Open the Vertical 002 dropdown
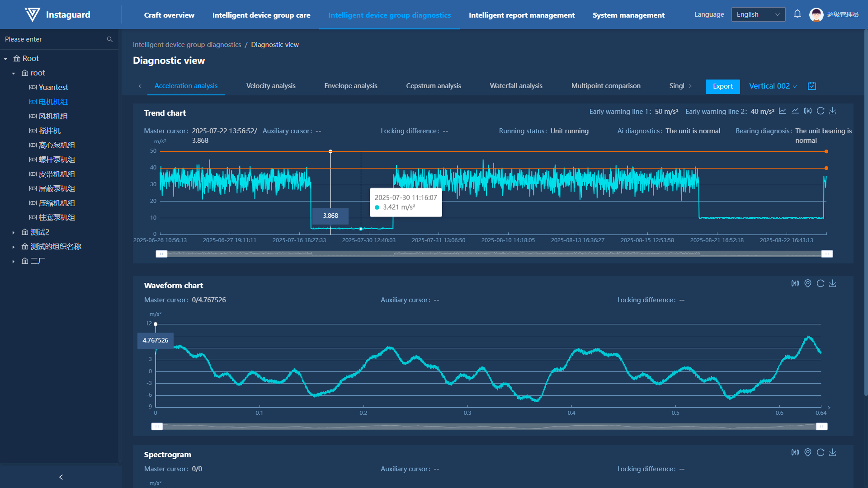Screen dimensions: 868x488 773,86
